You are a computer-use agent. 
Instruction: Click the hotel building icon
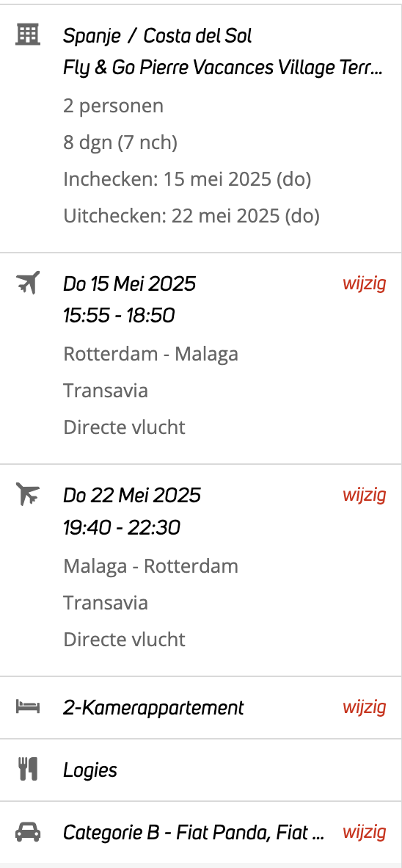pyautogui.click(x=28, y=35)
